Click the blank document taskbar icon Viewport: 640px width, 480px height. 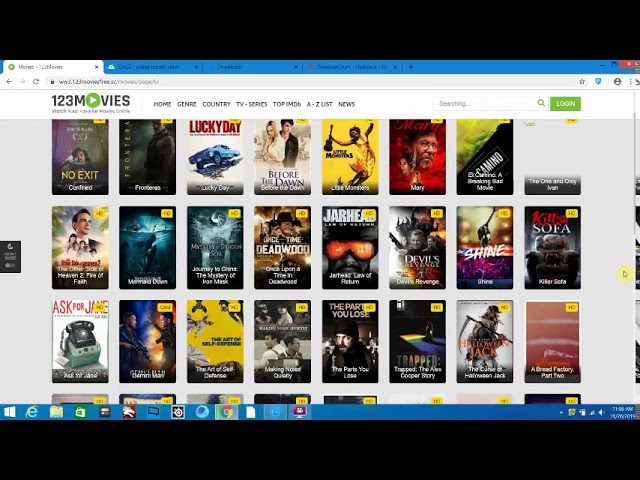coord(251,412)
